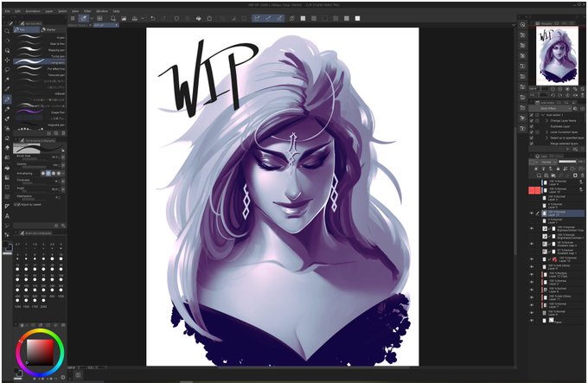The image size is (588, 383).
Task: Select the Mapping pen sub tool
Action: coord(40,50)
